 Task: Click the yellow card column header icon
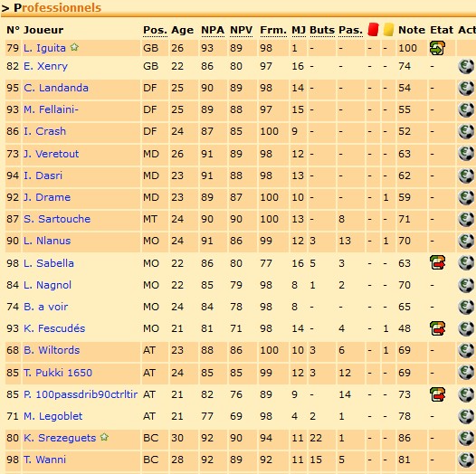388,30
